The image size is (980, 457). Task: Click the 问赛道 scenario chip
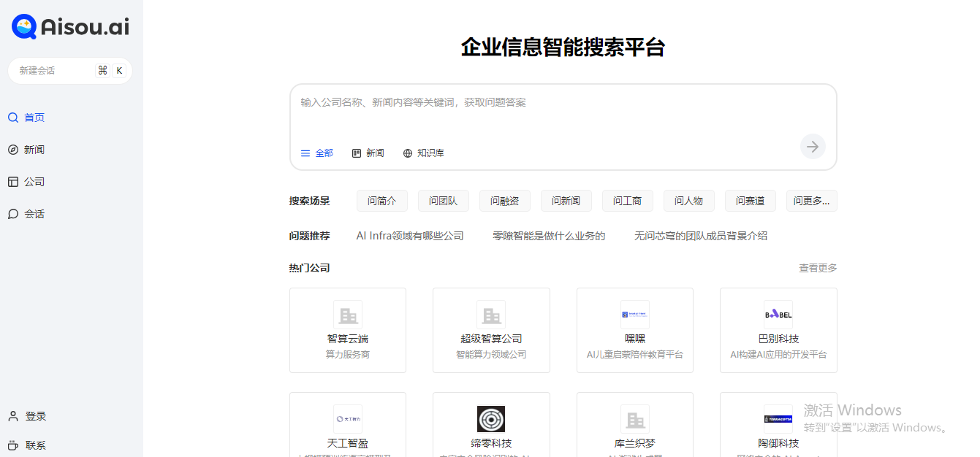751,201
